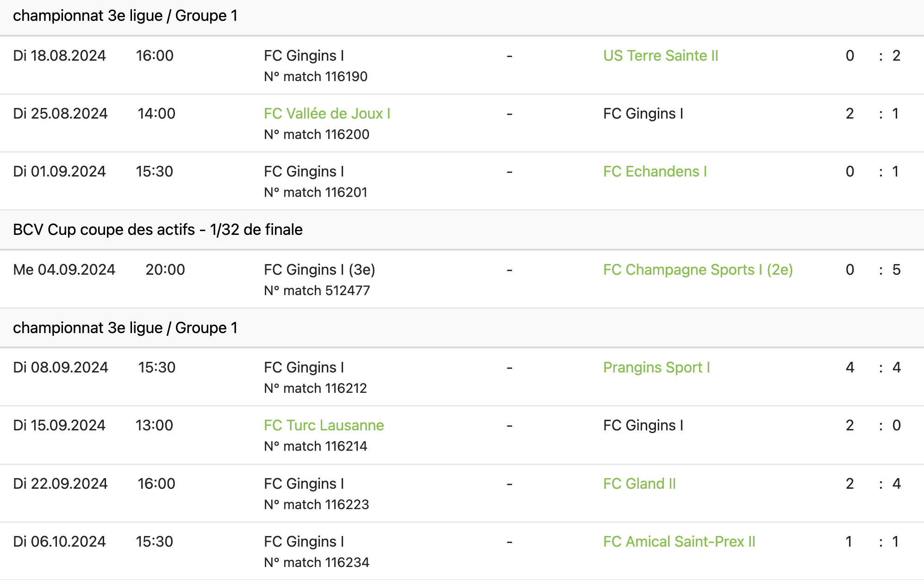This screenshot has width=924, height=580.
Task: Click the 15:30 time on 06.10.2024
Action: (154, 542)
